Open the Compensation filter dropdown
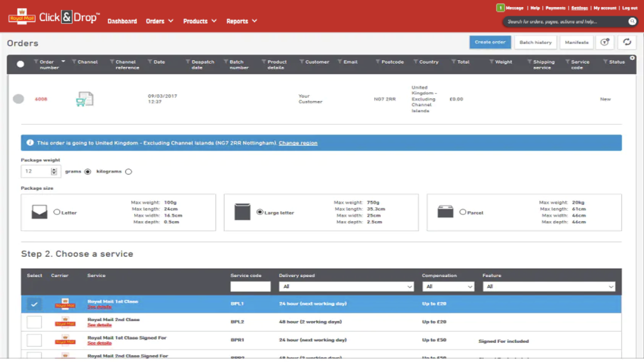 (x=448, y=286)
